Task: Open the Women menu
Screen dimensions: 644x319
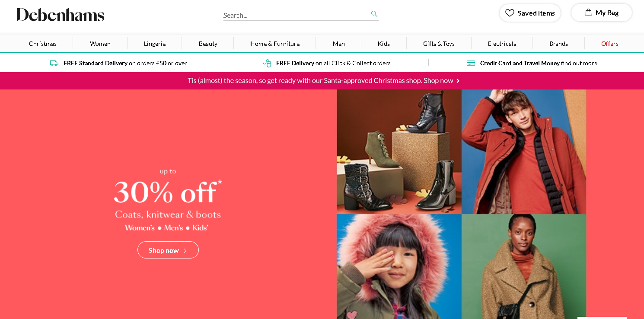Action: tap(100, 44)
